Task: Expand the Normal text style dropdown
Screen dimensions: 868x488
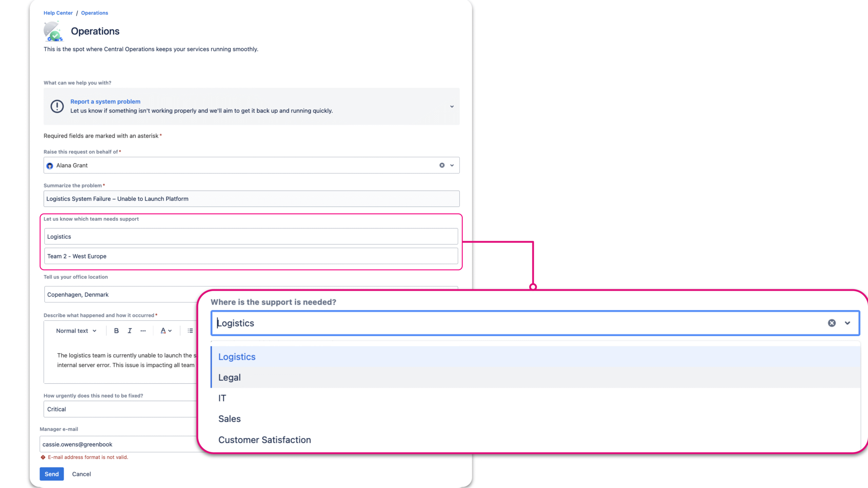Action: pyautogui.click(x=76, y=331)
